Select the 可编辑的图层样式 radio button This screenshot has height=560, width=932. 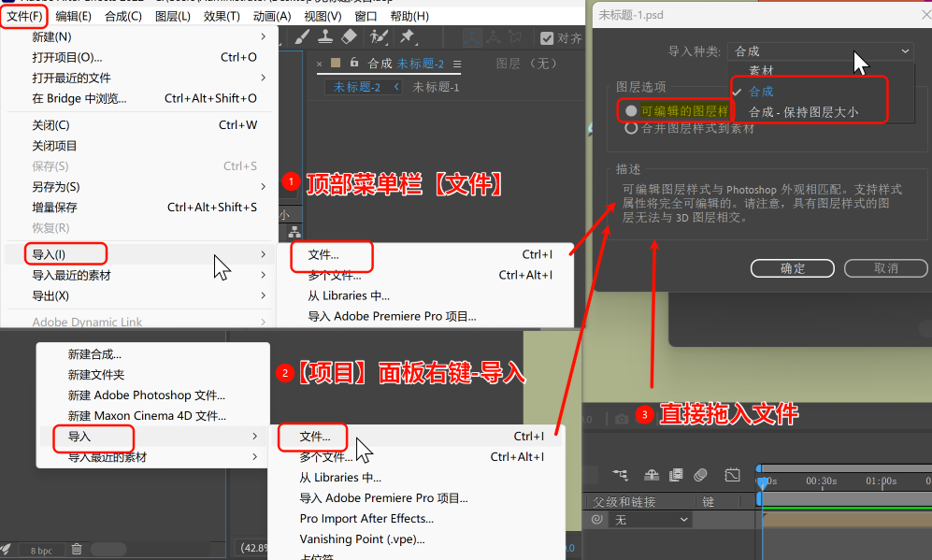point(631,110)
